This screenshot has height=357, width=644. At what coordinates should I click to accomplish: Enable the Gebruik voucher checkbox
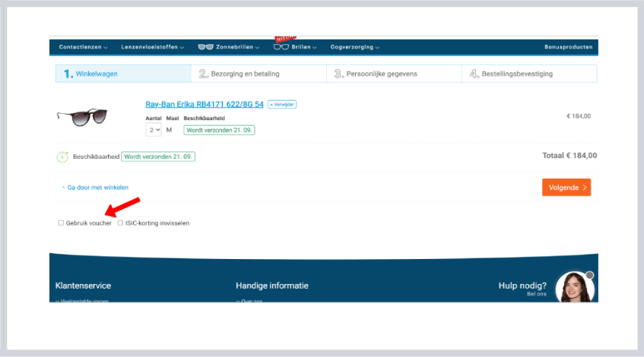pyautogui.click(x=62, y=223)
